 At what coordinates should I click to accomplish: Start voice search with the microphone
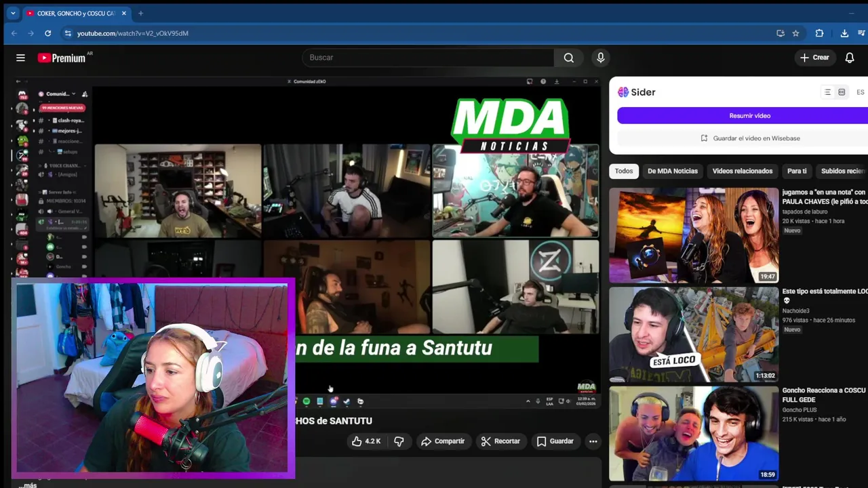[600, 58]
